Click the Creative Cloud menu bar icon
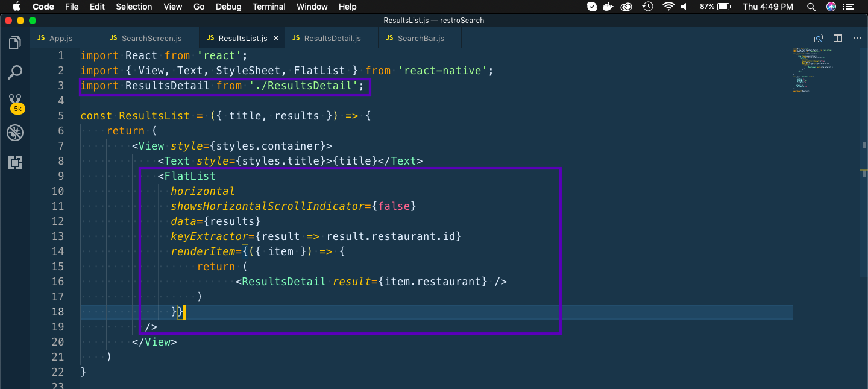The image size is (868, 389). [627, 7]
